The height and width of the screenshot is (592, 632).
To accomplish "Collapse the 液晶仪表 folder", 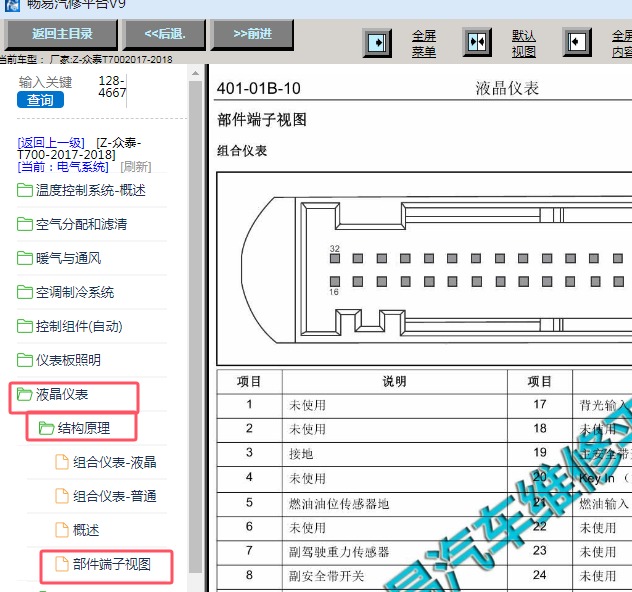I will (x=62, y=394).
